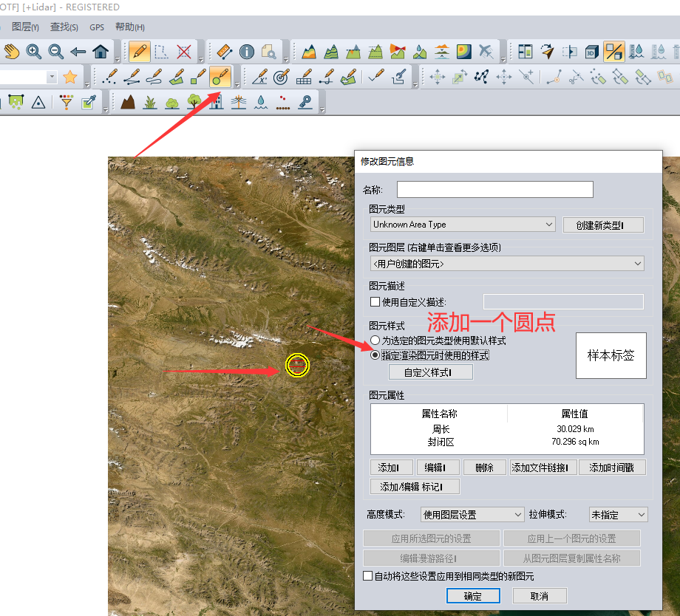Viewport: 680px width, 616px height.
Task: Activate the Zoom In magnifier tool
Action: [33, 52]
